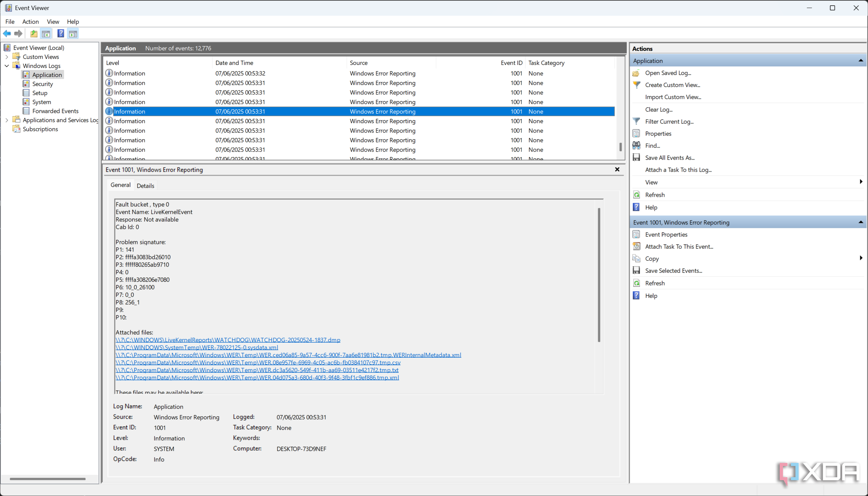This screenshot has width=868, height=496.
Task: Click the Find binoculars icon
Action: (x=636, y=146)
